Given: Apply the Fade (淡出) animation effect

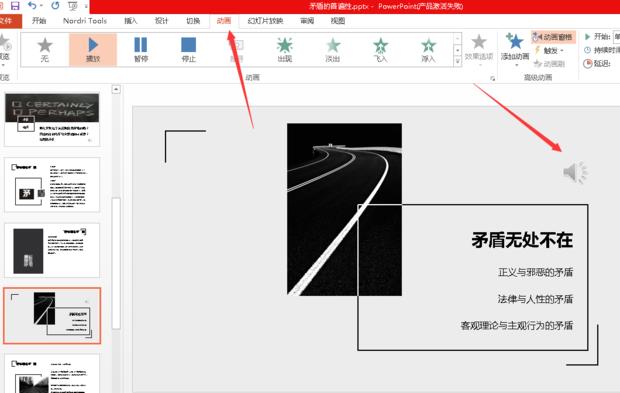Looking at the screenshot, I should click(x=333, y=50).
